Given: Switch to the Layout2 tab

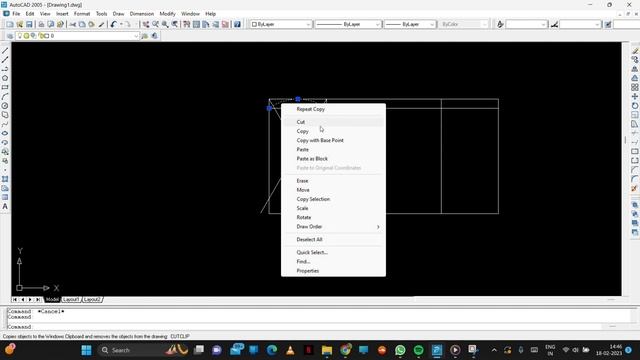Looking at the screenshot, I should 92,300.
